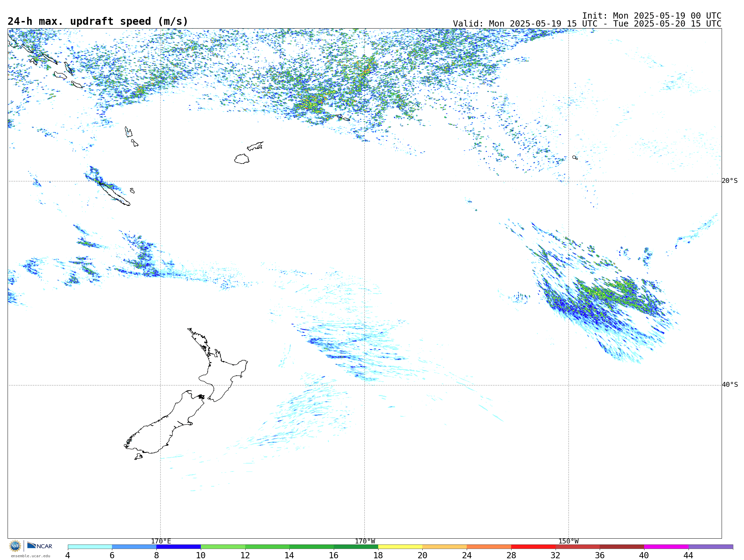The height and width of the screenshot is (560, 744).
Task: Click the '24-h max. updraft speed (m/s)' title
Action: coord(98,22)
